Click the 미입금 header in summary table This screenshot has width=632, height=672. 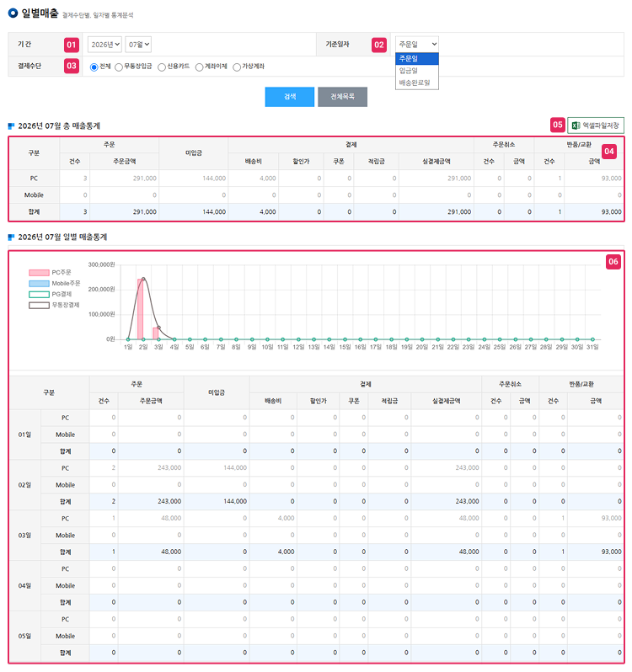point(194,153)
